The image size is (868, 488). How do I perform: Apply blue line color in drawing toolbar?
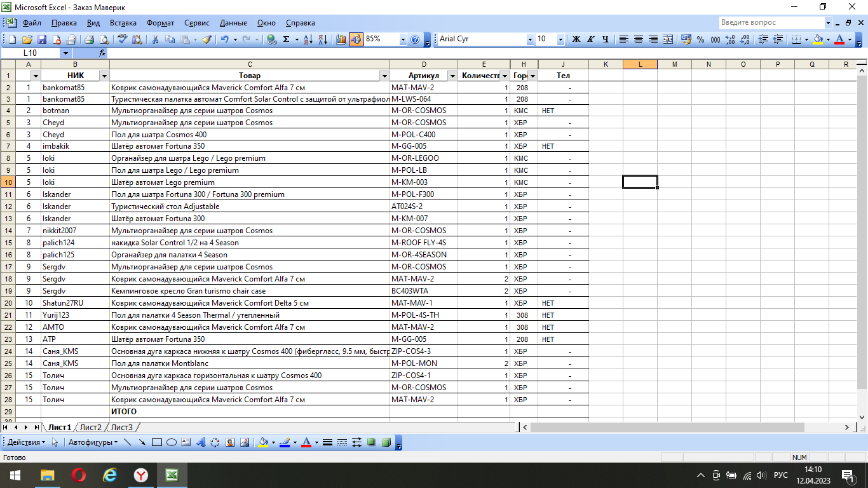point(285,442)
